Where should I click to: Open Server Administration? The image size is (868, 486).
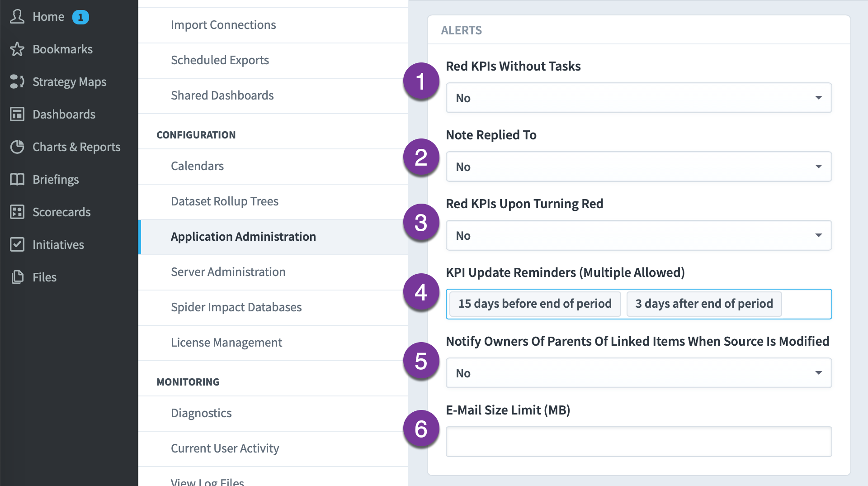tap(273, 272)
